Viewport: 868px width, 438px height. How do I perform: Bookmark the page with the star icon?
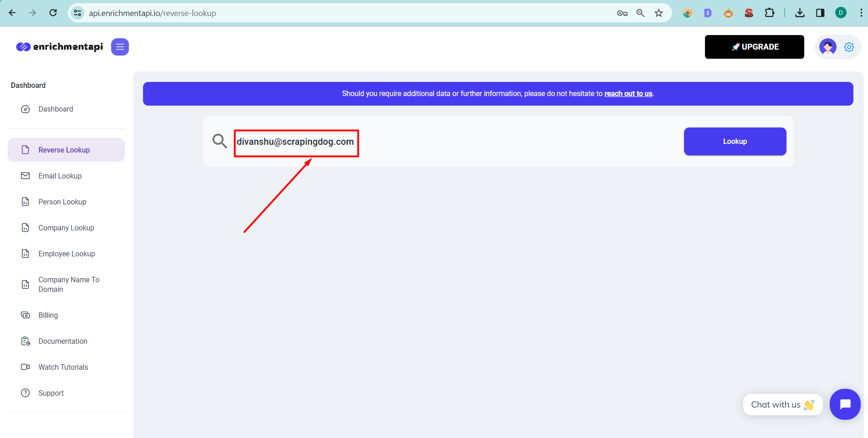point(659,13)
